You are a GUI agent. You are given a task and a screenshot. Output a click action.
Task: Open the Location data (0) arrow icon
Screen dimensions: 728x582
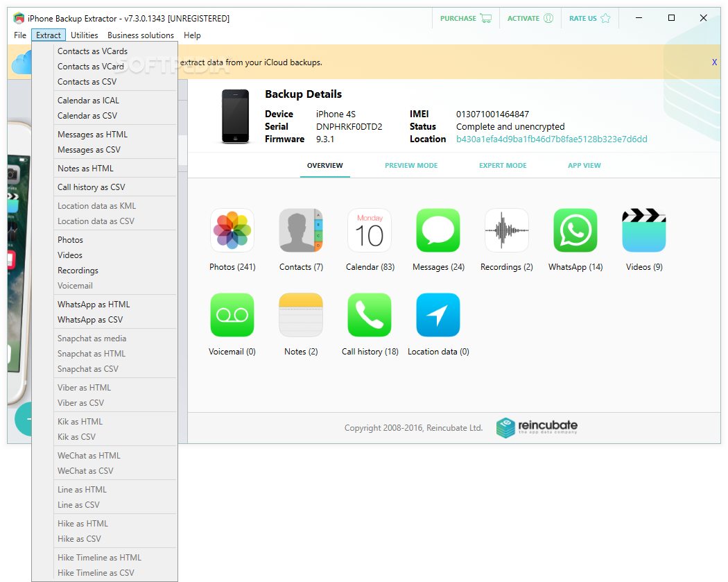point(438,315)
